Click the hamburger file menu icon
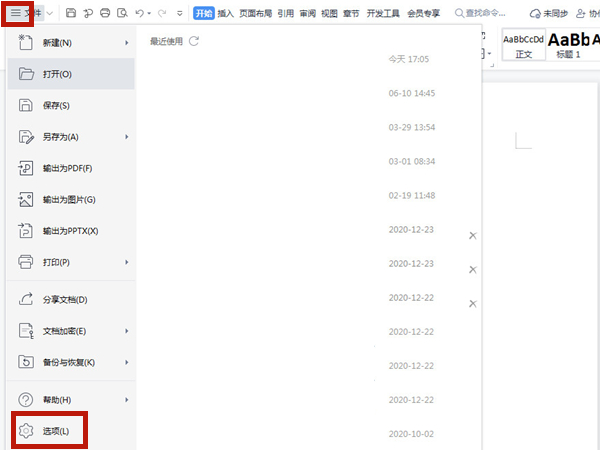Image resolution: width=600 pixels, height=450 pixels. tap(15, 13)
